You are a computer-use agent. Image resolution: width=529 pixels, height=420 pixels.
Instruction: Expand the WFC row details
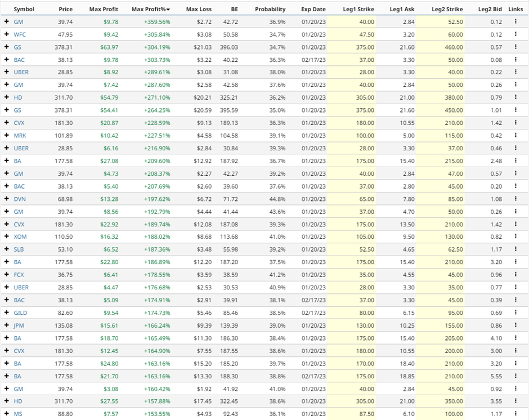click(6, 34)
